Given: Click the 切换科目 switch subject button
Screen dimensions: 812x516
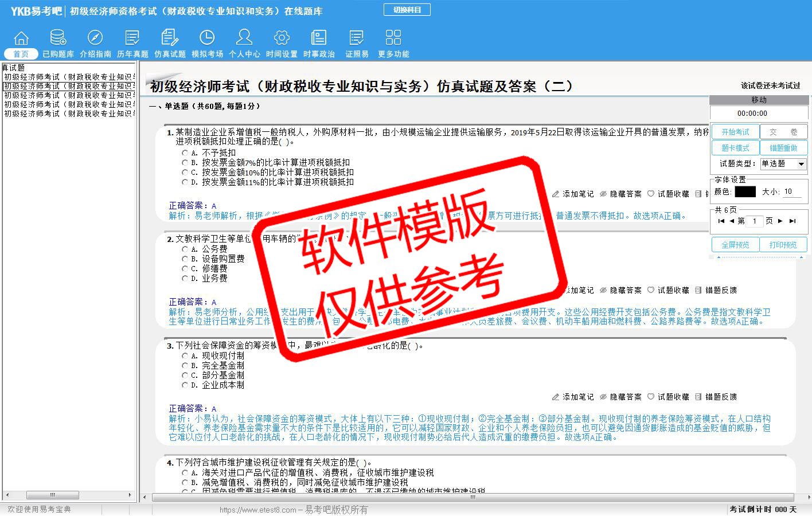Looking at the screenshot, I should pyautogui.click(x=407, y=10).
